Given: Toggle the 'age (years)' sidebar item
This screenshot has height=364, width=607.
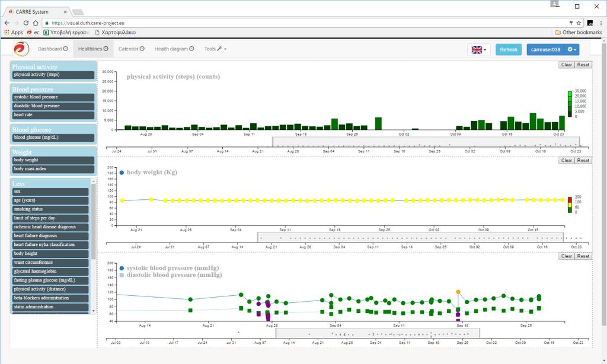Looking at the screenshot, I should point(50,200).
